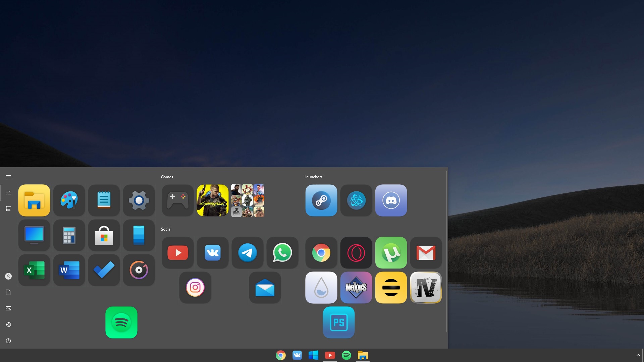Open the Power options button
Image resolution: width=644 pixels, height=362 pixels.
click(8, 341)
